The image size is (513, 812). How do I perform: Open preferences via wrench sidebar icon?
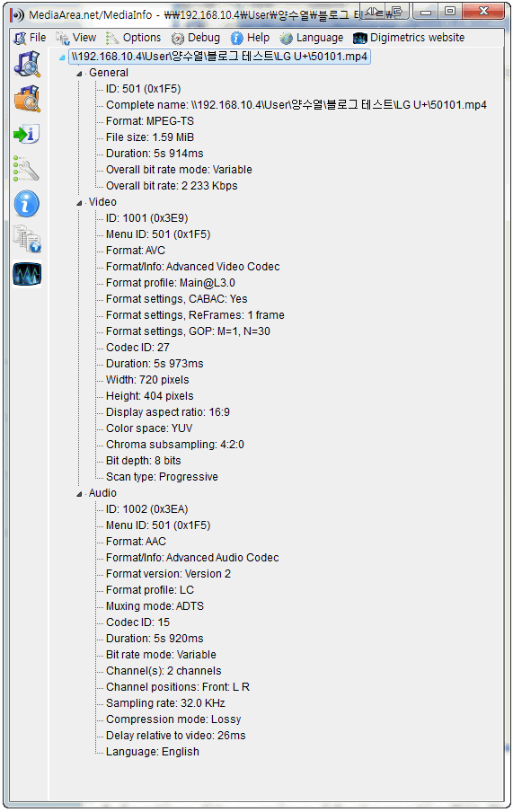(x=28, y=169)
